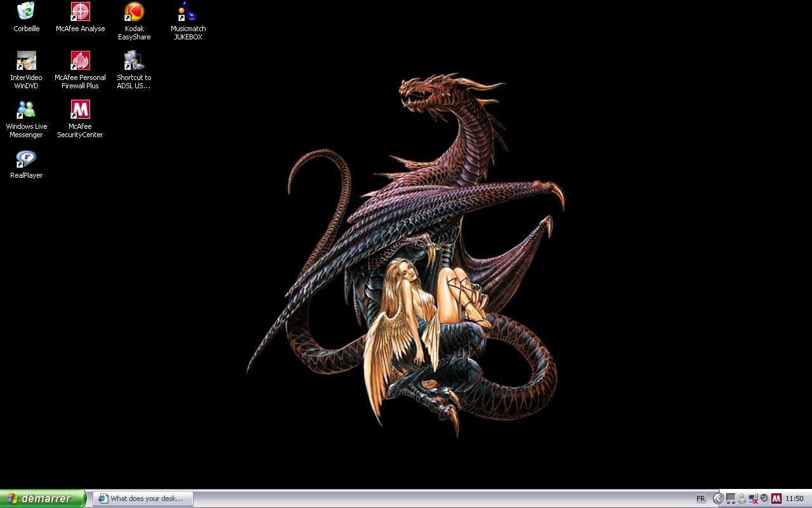The height and width of the screenshot is (508, 812).
Task: Click the Messenger buddy tray icon
Action: click(x=742, y=498)
